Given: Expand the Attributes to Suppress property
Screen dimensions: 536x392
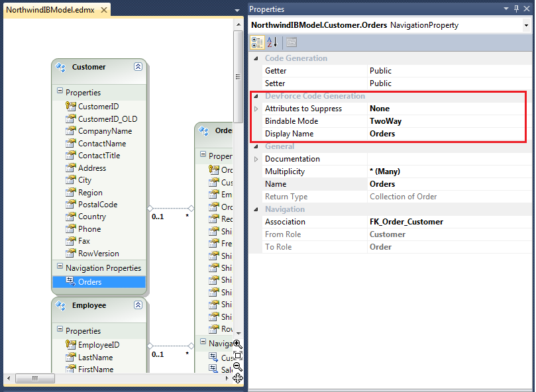Looking at the screenshot, I should (256, 109).
